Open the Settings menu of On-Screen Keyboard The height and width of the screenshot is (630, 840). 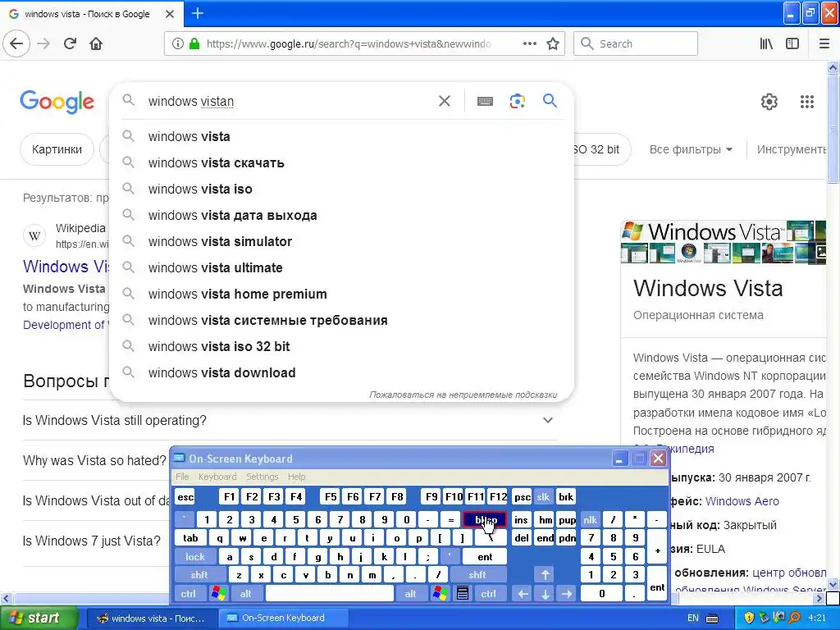[262, 477]
